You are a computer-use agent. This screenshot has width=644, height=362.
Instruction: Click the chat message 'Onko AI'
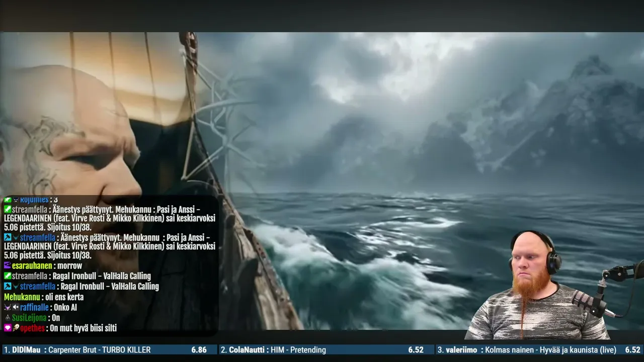65,307
